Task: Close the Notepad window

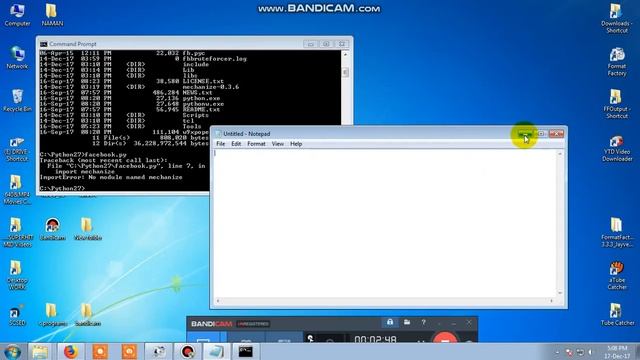Action: pyautogui.click(x=556, y=133)
